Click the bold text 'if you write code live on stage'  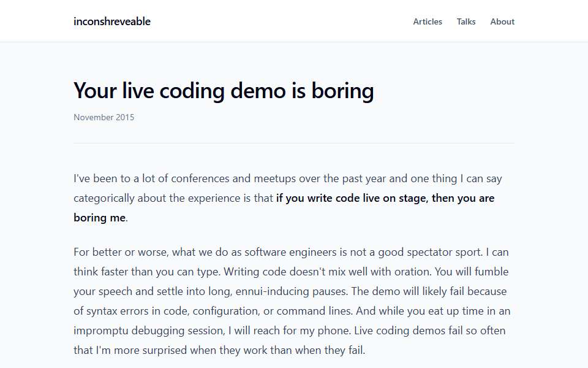[352, 198]
